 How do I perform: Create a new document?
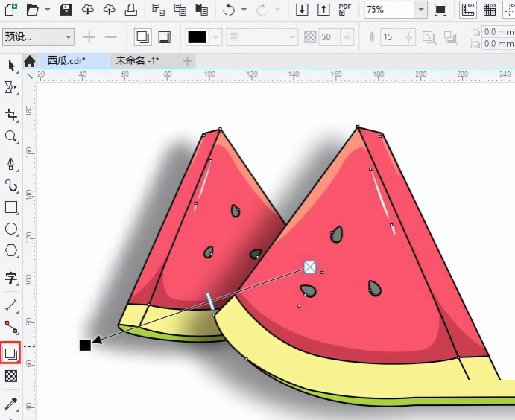pyautogui.click(x=10, y=9)
